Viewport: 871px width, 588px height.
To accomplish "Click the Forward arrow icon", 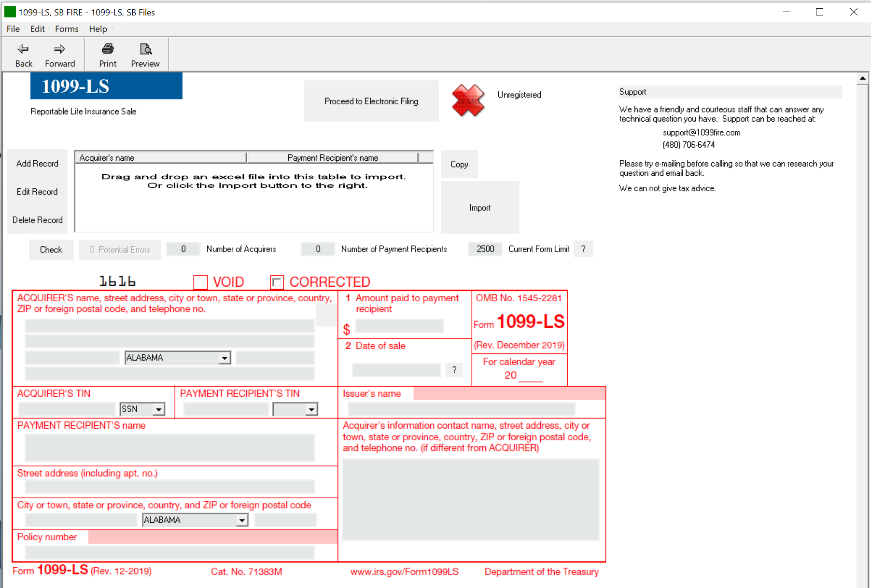I will click(59, 49).
